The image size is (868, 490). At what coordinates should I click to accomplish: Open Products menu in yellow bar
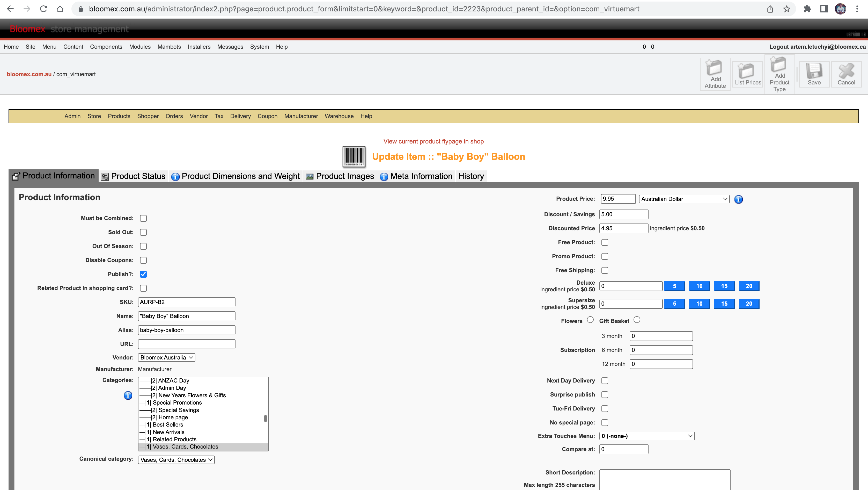119,116
